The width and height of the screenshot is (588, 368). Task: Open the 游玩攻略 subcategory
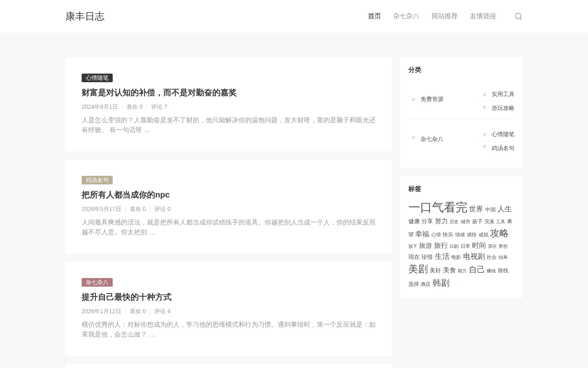coord(503,108)
